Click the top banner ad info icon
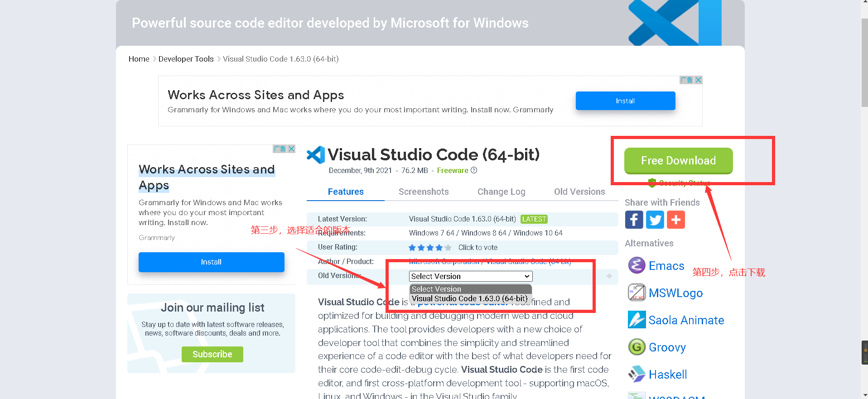 (687, 80)
